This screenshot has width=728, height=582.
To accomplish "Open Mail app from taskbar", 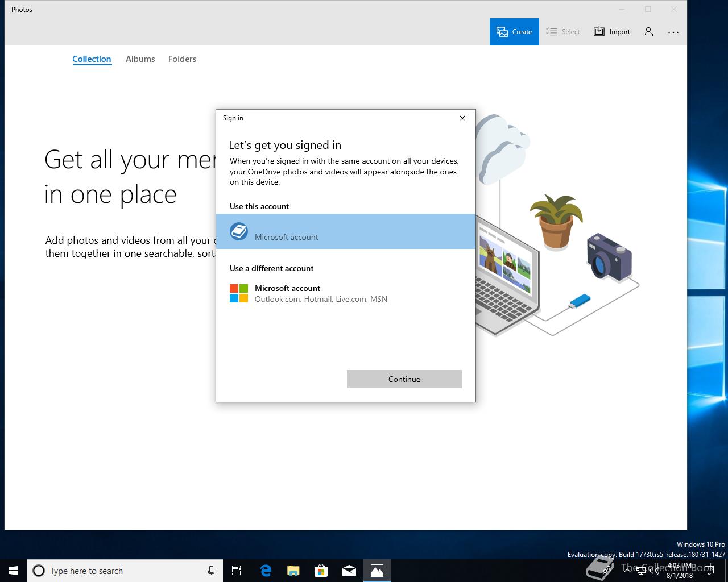I will point(349,571).
